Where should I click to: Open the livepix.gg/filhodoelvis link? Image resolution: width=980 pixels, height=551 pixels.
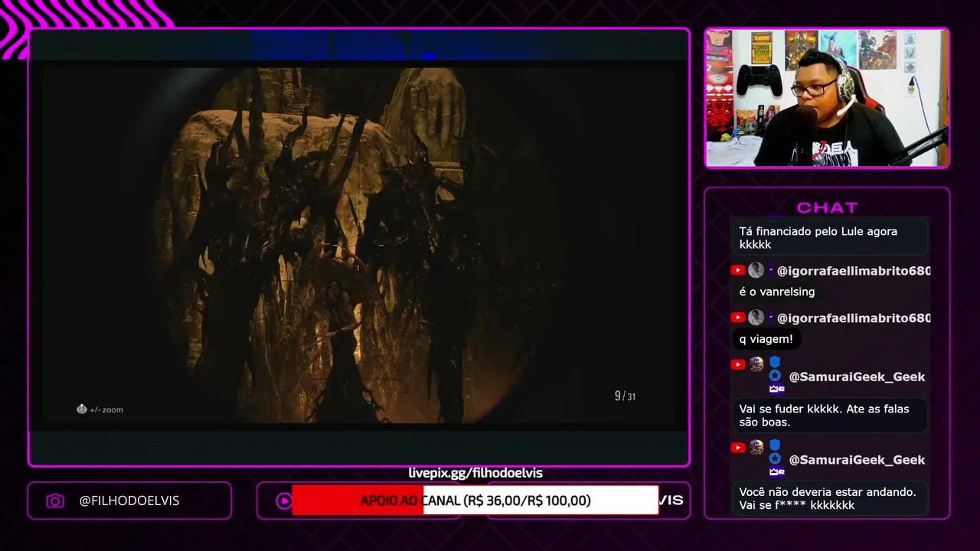(475, 473)
